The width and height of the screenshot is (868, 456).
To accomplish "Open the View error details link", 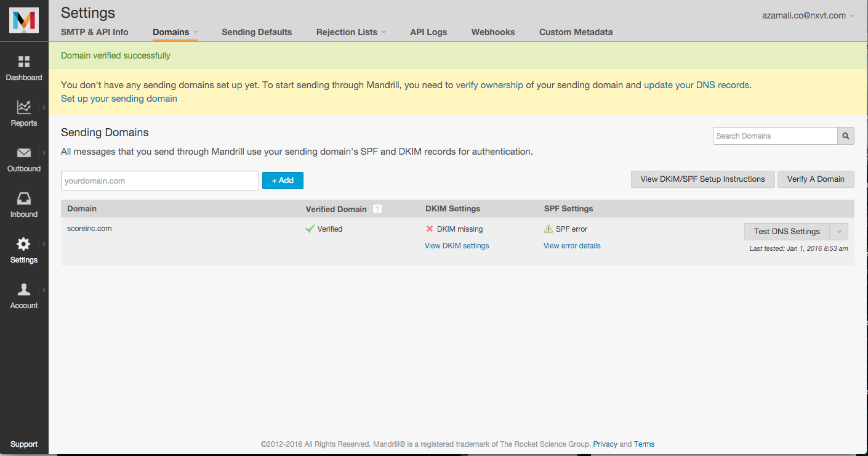I will click(572, 246).
